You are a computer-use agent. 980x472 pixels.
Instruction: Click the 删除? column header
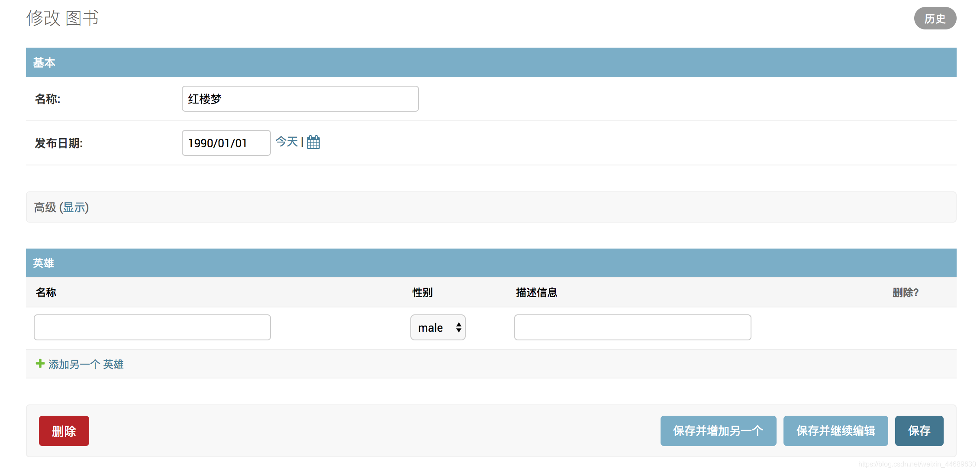[905, 293]
